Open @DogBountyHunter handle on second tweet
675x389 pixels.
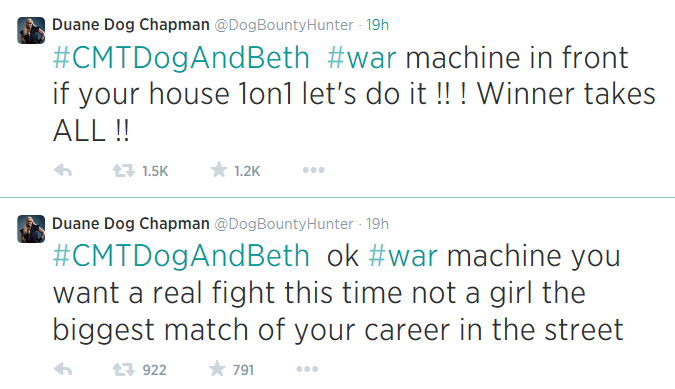pyautogui.click(x=284, y=224)
